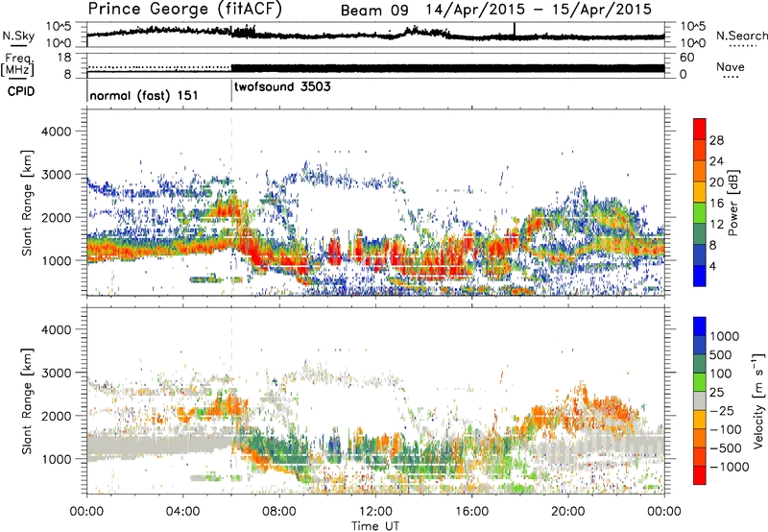This screenshot has height=532, width=768.
Task: Click the date range '14/Apr/2015 – 15/Apr/2015'
Action: (x=539, y=10)
